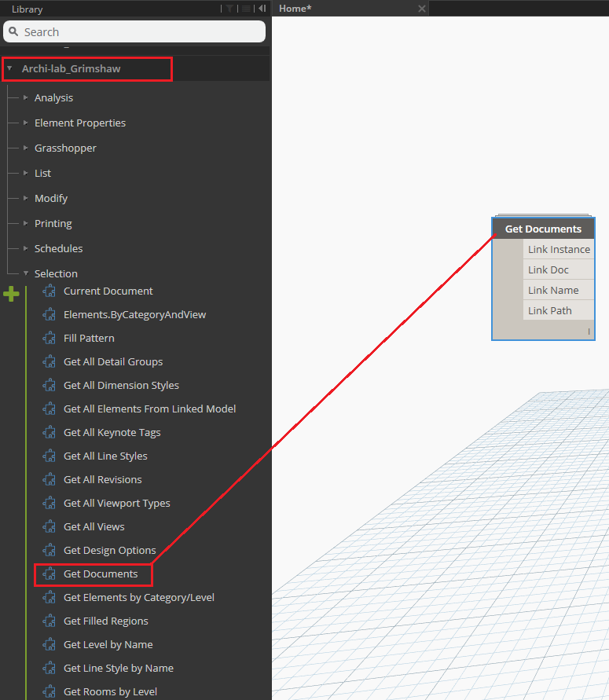
Task: Click the Elements.ByCategoryAndView node icon
Action: (49, 315)
